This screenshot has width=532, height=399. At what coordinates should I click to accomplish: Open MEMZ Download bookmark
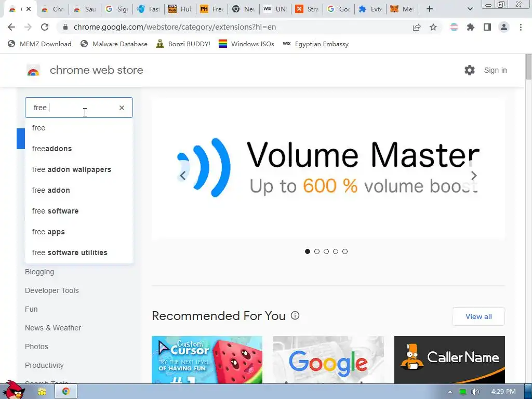click(39, 44)
